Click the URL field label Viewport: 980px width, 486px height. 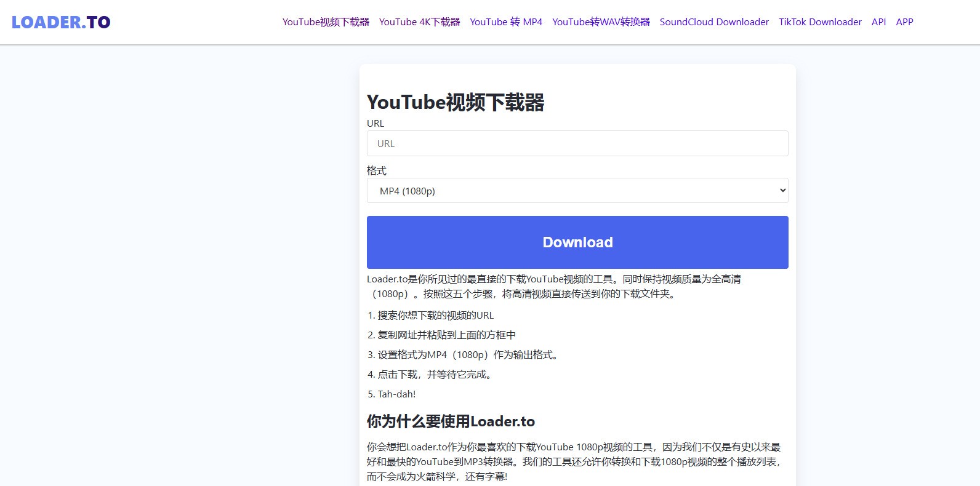(x=376, y=124)
